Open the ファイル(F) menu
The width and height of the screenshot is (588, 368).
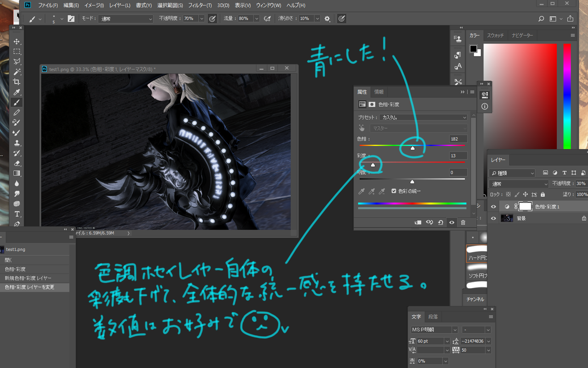(x=48, y=6)
